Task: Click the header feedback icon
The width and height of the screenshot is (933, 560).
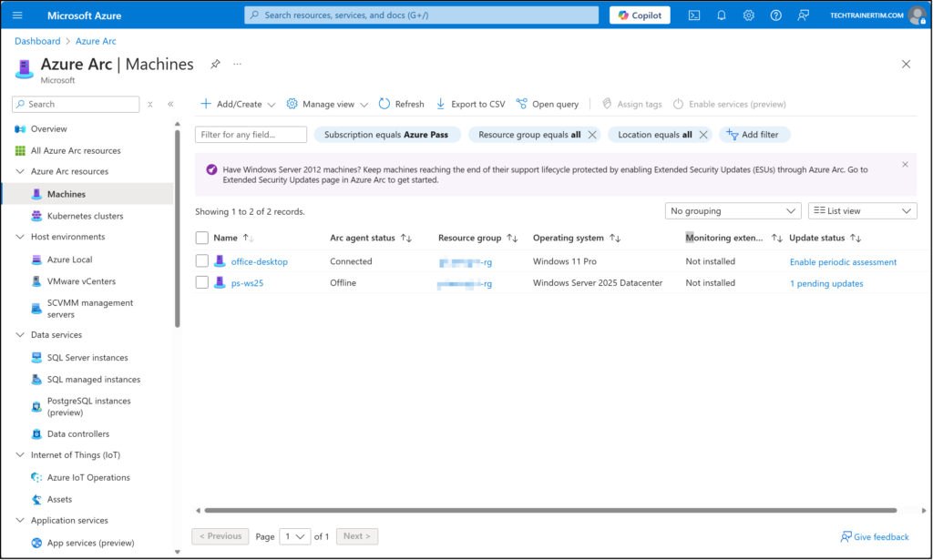Action: click(803, 15)
